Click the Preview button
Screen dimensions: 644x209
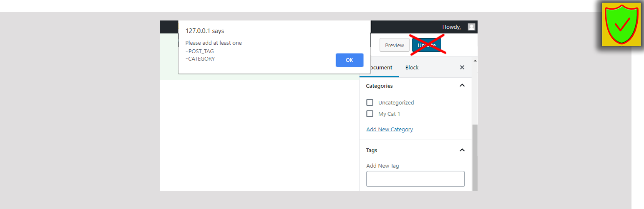[394, 45]
